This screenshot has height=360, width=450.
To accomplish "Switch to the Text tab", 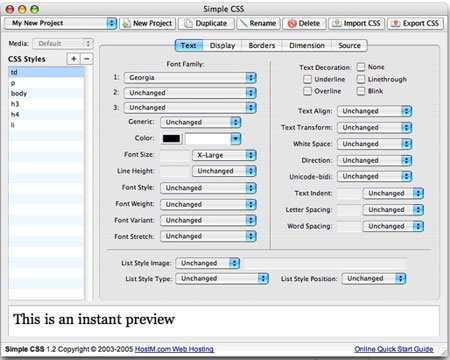I will click(189, 46).
